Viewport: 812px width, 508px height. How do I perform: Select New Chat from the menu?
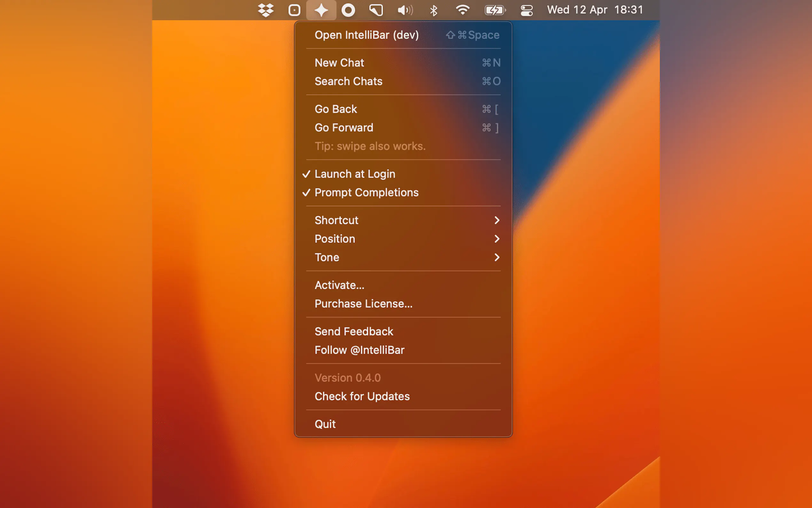click(339, 63)
